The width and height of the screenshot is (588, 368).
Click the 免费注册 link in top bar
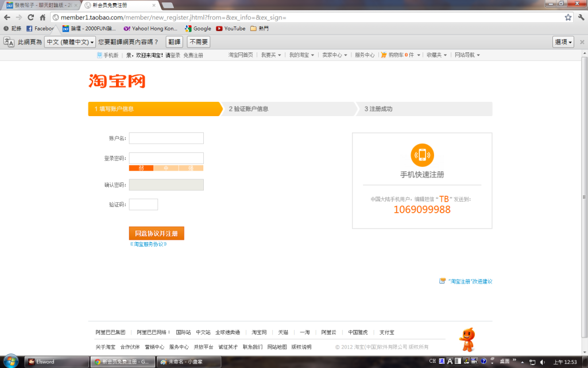pos(193,55)
